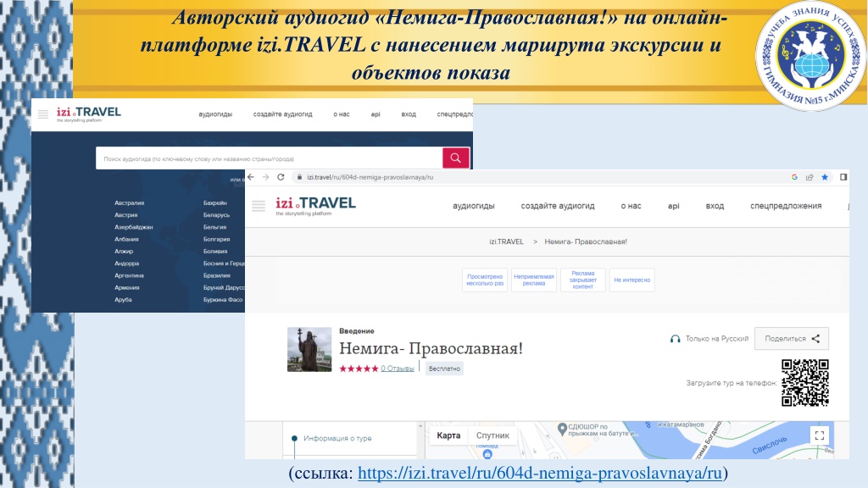Click the browser forward arrow
Image resolution: width=868 pixels, height=488 pixels.
(265, 177)
